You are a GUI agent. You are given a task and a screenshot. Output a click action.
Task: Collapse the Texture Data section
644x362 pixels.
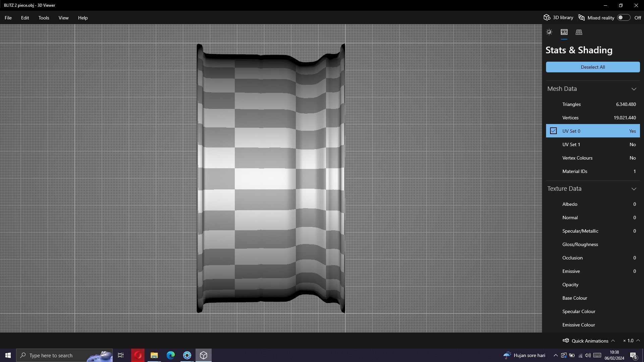click(634, 189)
